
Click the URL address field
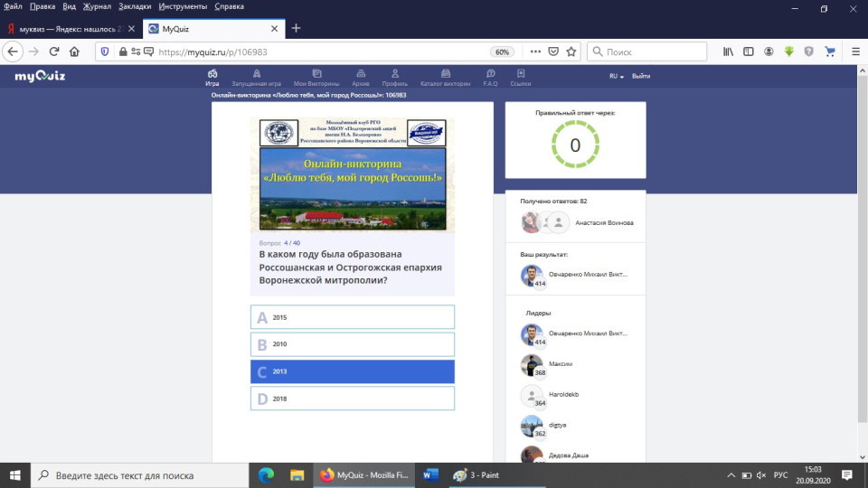[321, 52]
